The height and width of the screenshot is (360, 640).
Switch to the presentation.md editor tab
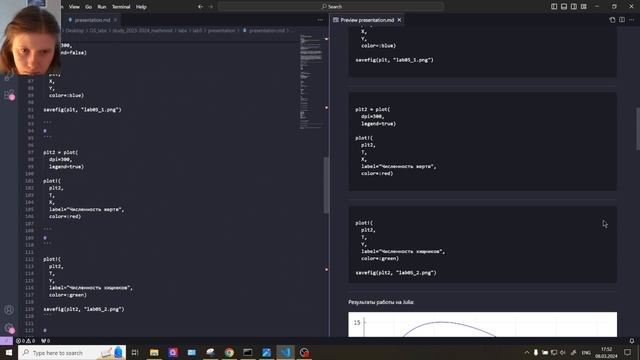[x=93, y=20]
